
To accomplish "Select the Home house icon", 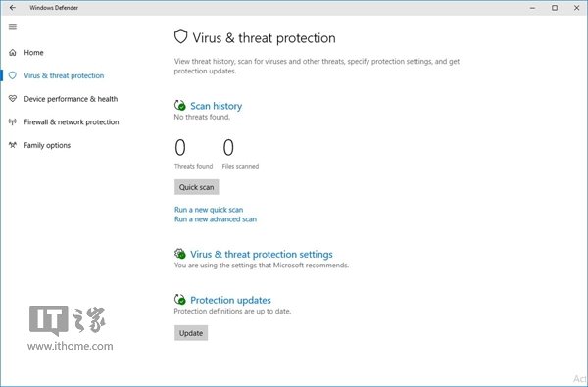I will tap(13, 53).
